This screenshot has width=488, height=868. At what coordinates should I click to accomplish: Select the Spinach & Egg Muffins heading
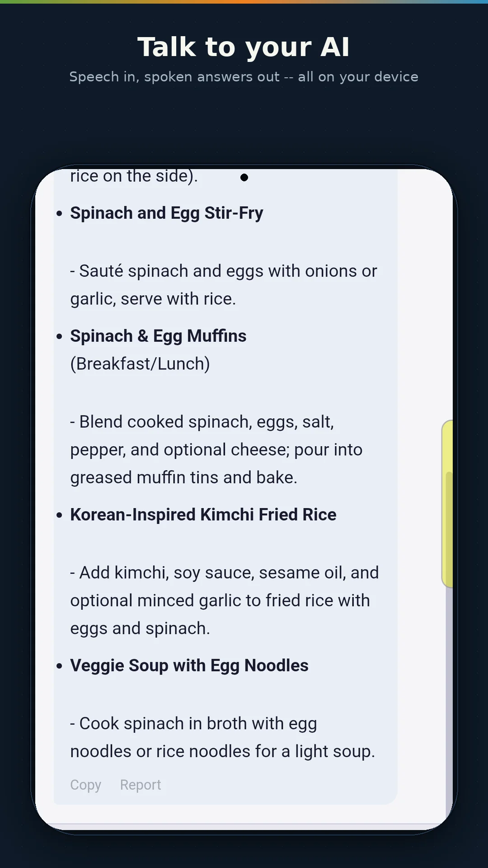[x=158, y=336]
